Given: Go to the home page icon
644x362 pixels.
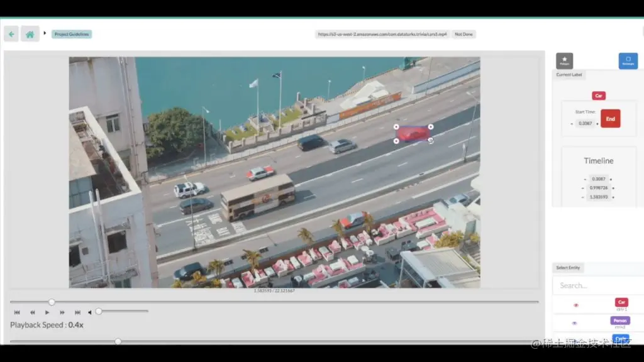Looking at the screenshot, I should (30, 34).
